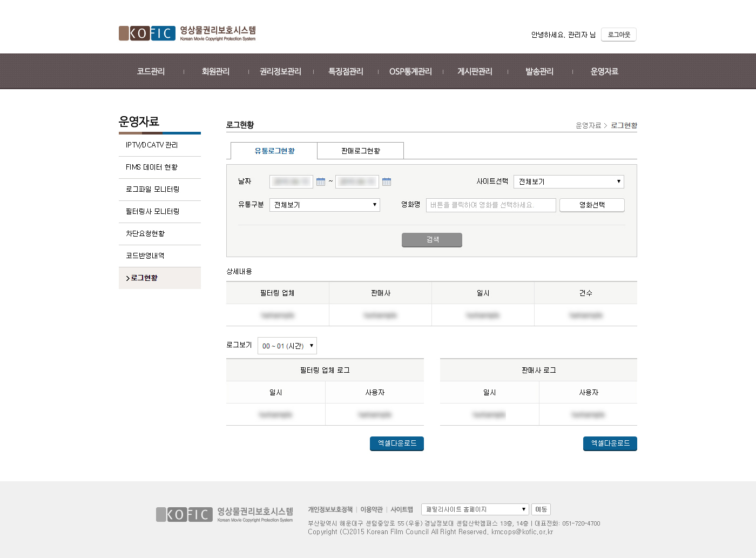
Task: Open the 권리정보관리 menu
Action: click(280, 71)
